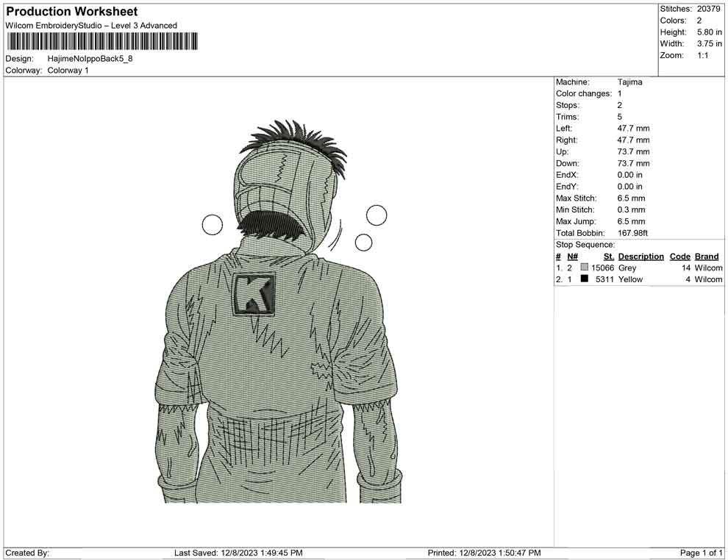Click the N# column header
728x560 pixels.
point(572,256)
